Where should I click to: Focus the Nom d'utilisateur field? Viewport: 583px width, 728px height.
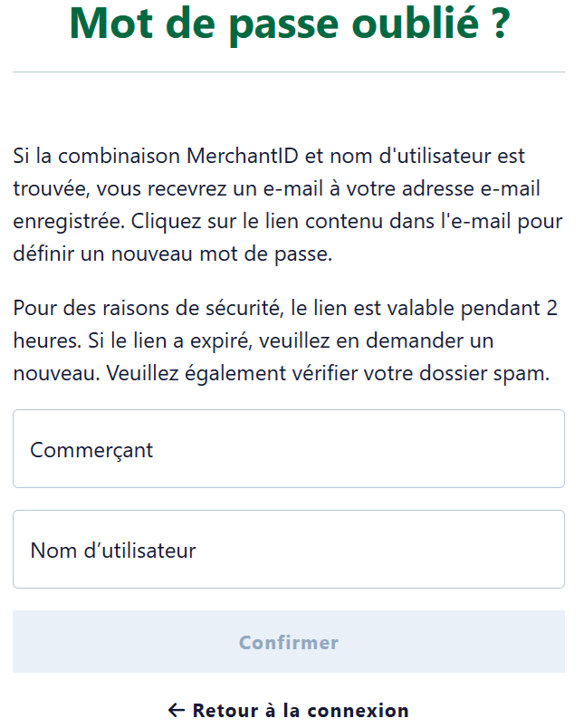coord(290,550)
